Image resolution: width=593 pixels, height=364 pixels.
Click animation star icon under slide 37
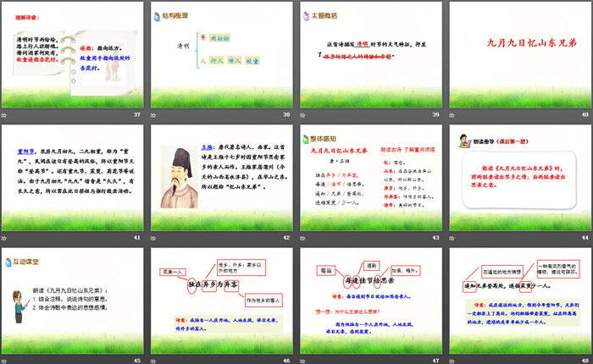(x=4, y=115)
